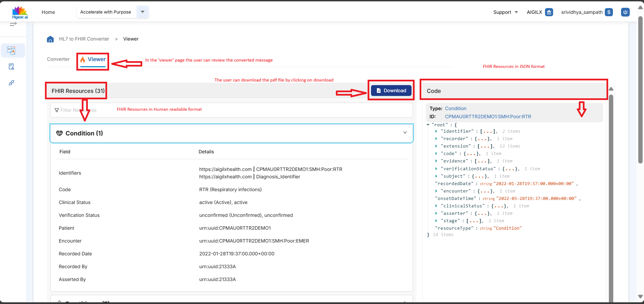Click the "Details" column header
The image size is (644, 304).
[x=206, y=152]
